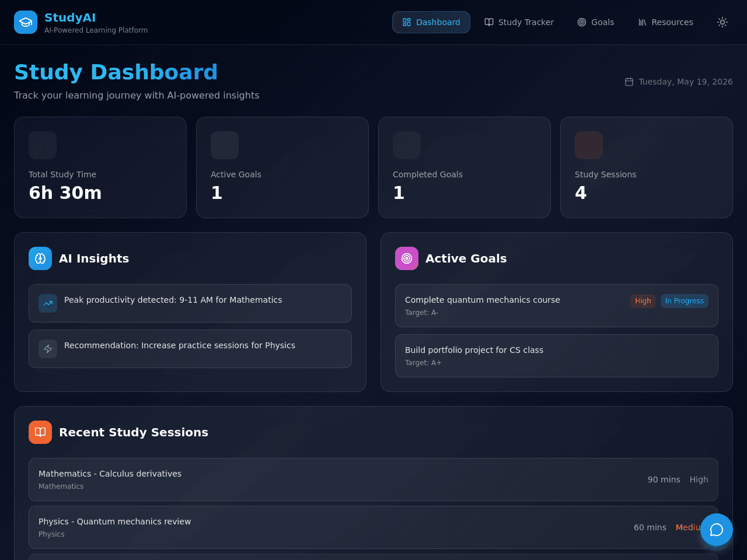Click the Study Sessions card icon

(589, 145)
